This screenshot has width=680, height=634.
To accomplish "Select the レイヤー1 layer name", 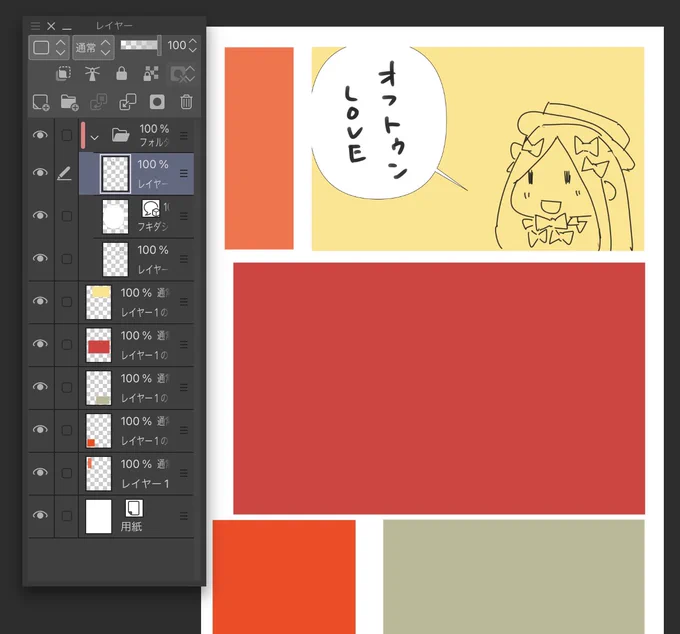I will tap(145, 484).
